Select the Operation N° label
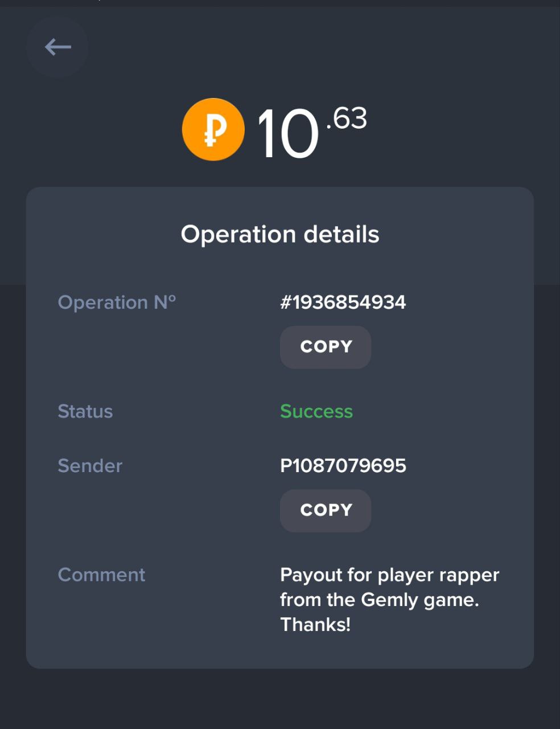Screen dimensions: 560x729 tap(117, 302)
